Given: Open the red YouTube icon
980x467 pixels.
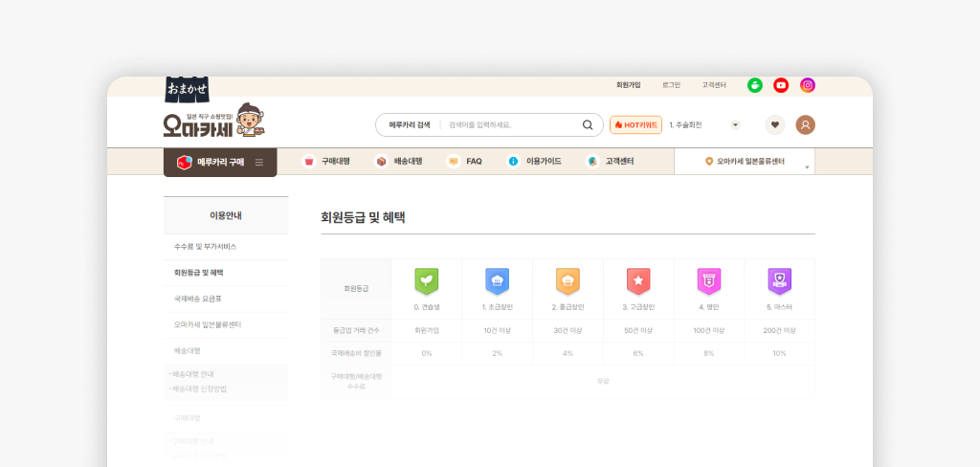Looking at the screenshot, I should [x=781, y=85].
